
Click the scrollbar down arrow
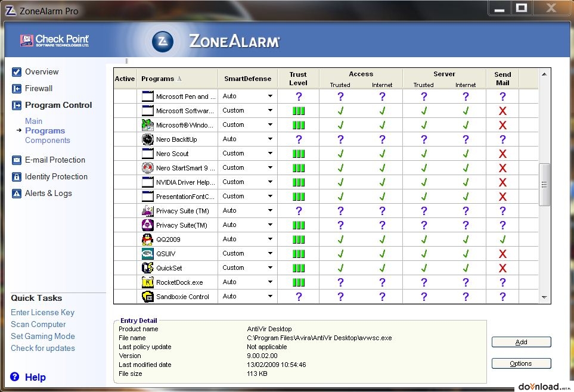coord(544,297)
